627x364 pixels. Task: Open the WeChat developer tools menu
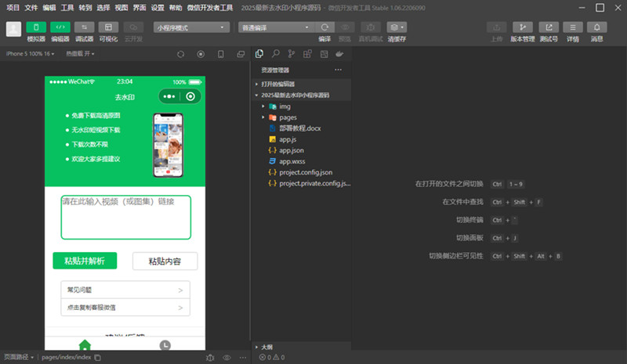click(x=210, y=8)
